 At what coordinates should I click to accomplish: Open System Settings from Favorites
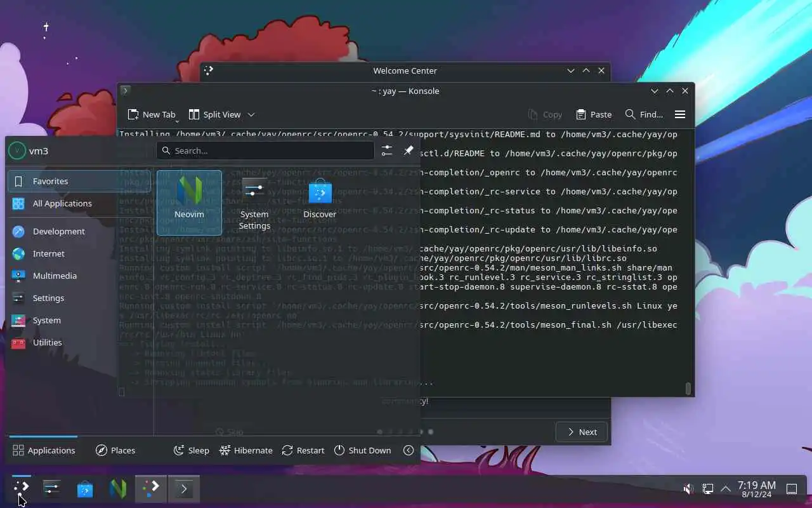(x=254, y=203)
